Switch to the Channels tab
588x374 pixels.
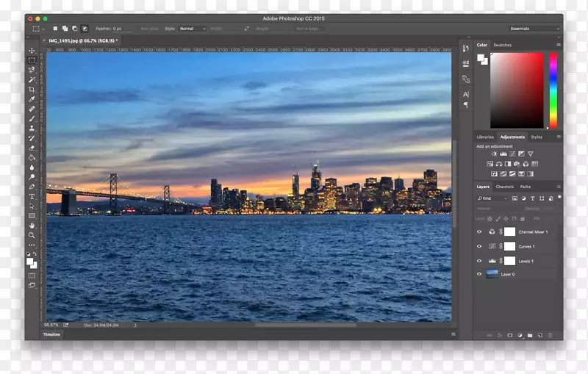tap(505, 187)
